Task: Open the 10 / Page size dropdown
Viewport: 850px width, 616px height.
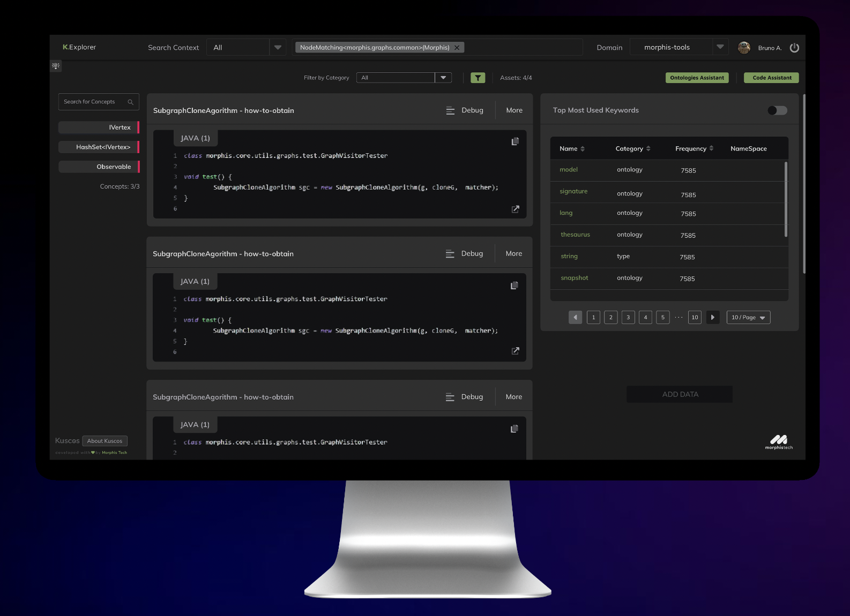Action: 748,318
